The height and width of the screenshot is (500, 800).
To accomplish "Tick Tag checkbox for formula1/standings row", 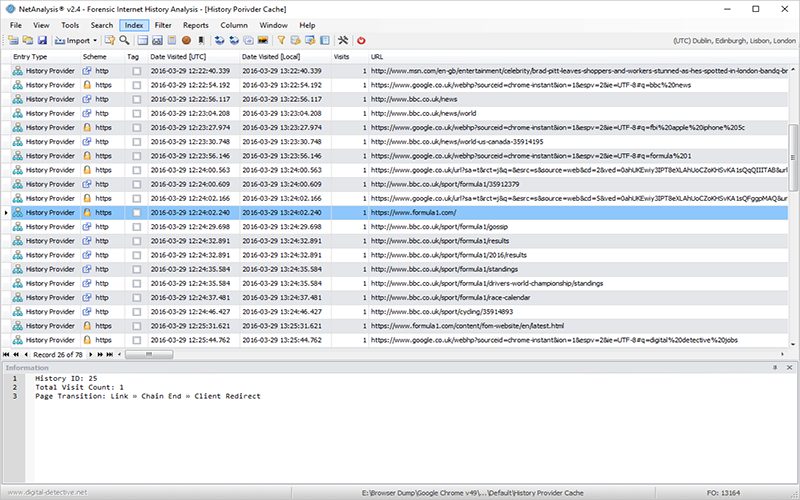I will point(136,269).
